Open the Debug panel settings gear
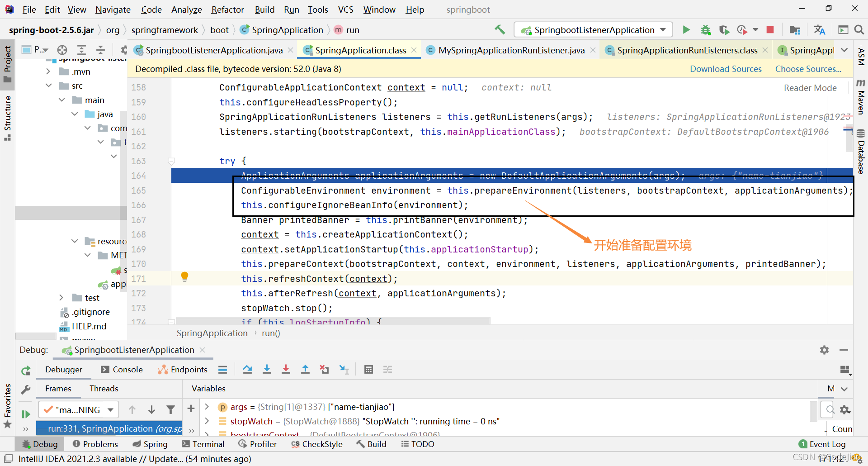Image resolution: width=868 pixels, height=466 pixels. 824,350
